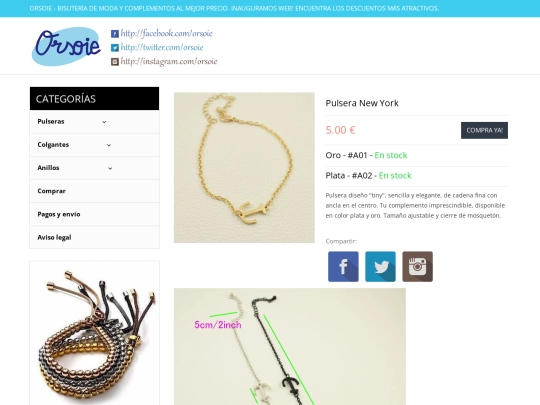
Task: Open the Aviso legal menu item
Action: tap(94, 237)
